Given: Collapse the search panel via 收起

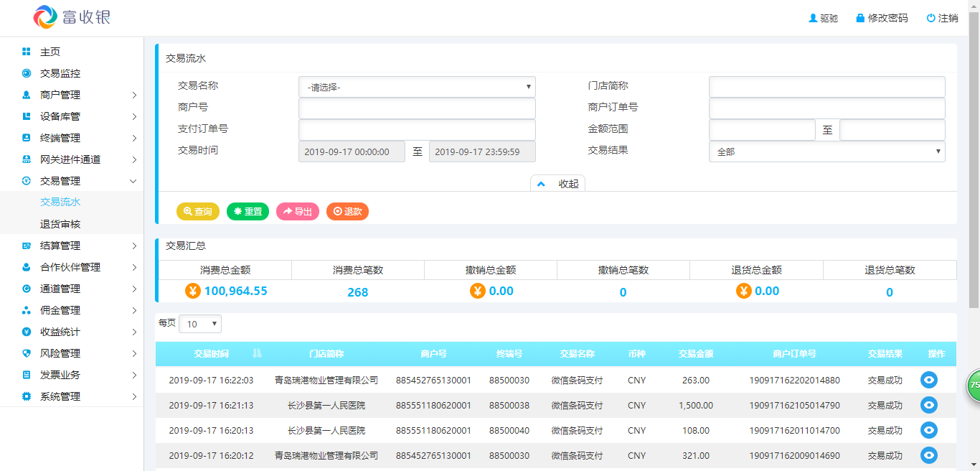Looking at the screenshot, I should pyautogui.click(x=557, y=183).
